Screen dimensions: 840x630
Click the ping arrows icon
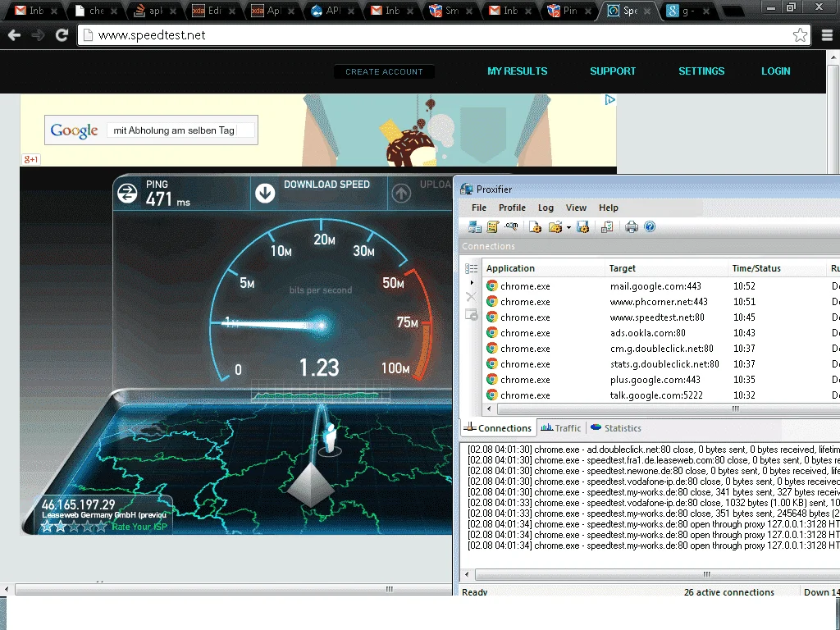pos(127,193)
